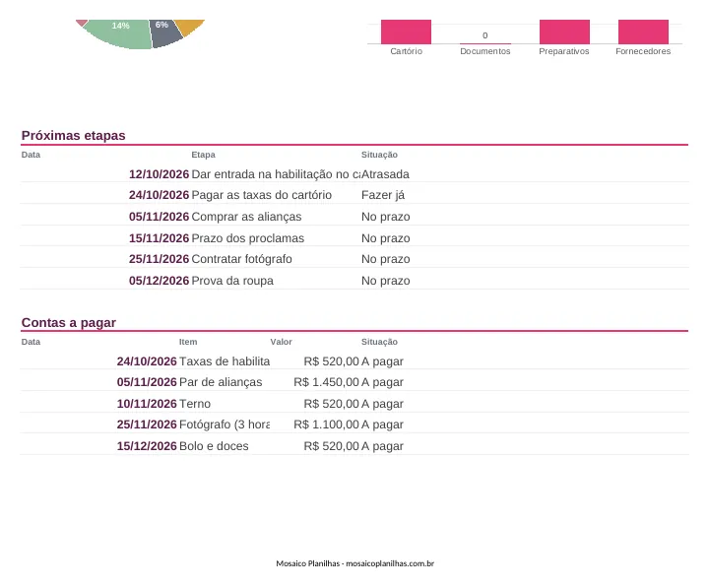Click the Data header under Próximas etapas
708x588 pixels.
[31, 155]
